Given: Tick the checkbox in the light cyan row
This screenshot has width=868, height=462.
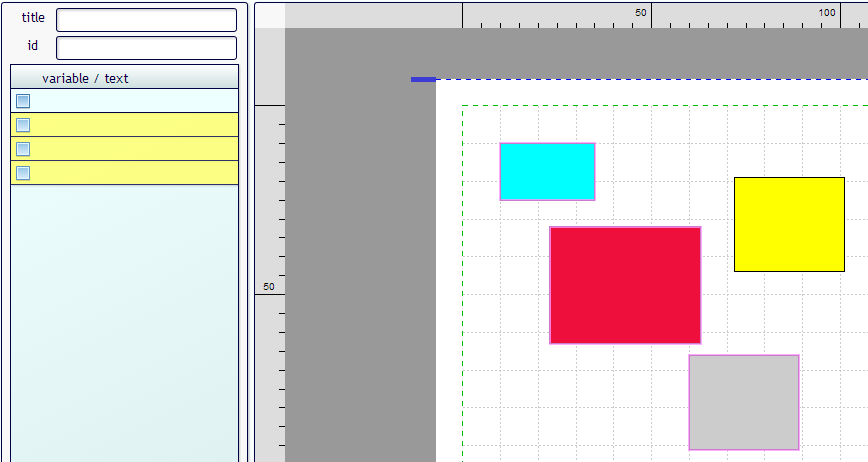Looking at the screenshot, I should click(x=23, y=101).
